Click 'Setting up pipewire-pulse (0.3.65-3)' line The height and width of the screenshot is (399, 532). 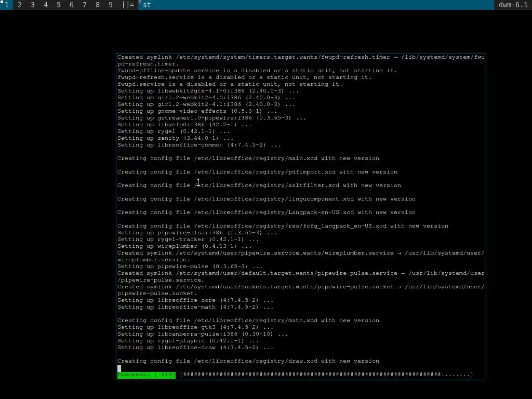pos(190,267)
